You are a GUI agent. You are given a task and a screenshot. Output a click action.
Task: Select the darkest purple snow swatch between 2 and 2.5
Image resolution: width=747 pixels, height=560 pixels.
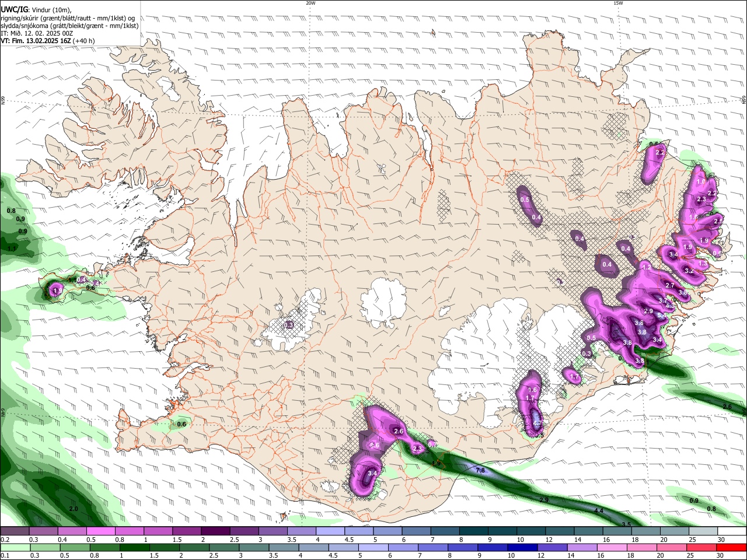click(x=215, y=531)
